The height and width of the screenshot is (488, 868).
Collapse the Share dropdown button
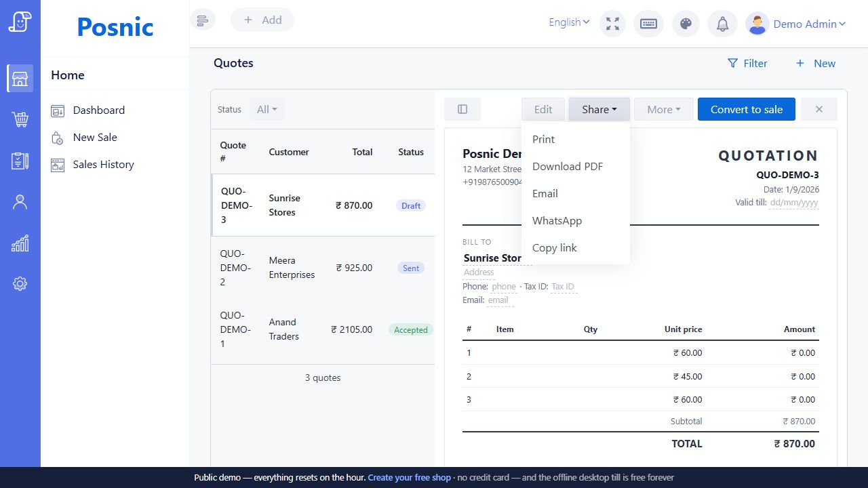599,109
